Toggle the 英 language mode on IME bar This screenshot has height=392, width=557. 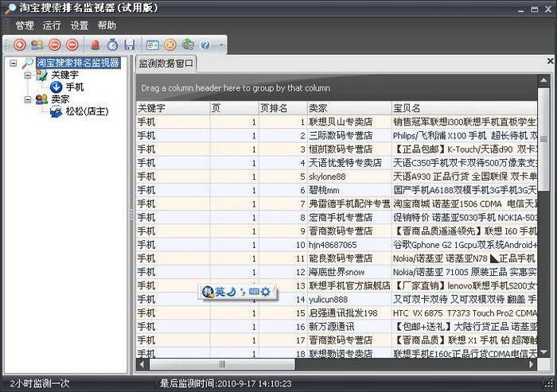point(220,292)
